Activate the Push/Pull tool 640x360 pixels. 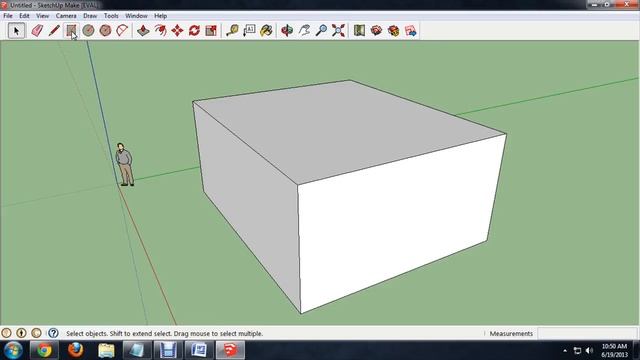tap(143, 31)
